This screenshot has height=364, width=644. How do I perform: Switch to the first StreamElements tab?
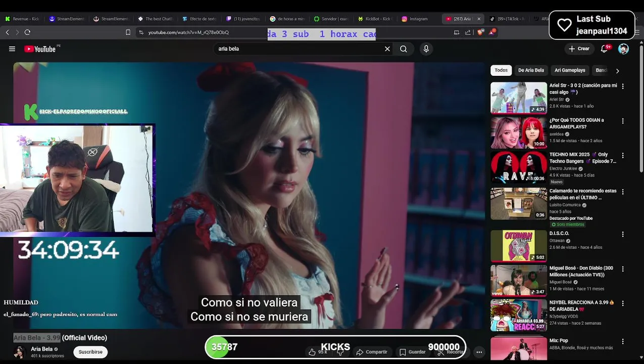(x=67, y=19)
